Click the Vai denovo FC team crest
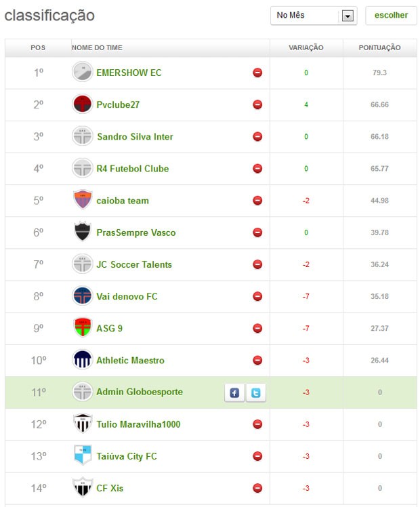Viewport: 420px width, 507px height. click(83, 296)
